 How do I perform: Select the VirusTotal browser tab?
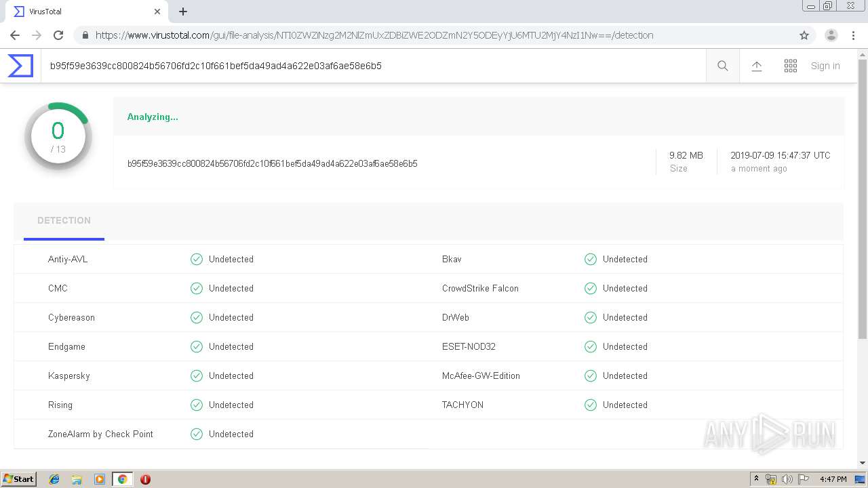[x=86, y=12]
